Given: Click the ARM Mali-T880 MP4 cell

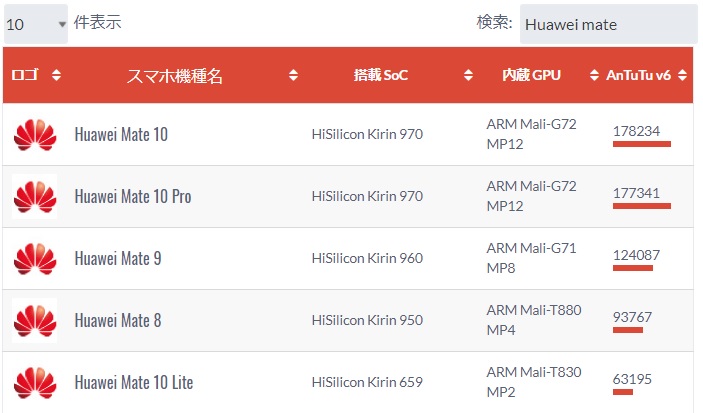Looking at the screenshot, I should pos(534,320).
